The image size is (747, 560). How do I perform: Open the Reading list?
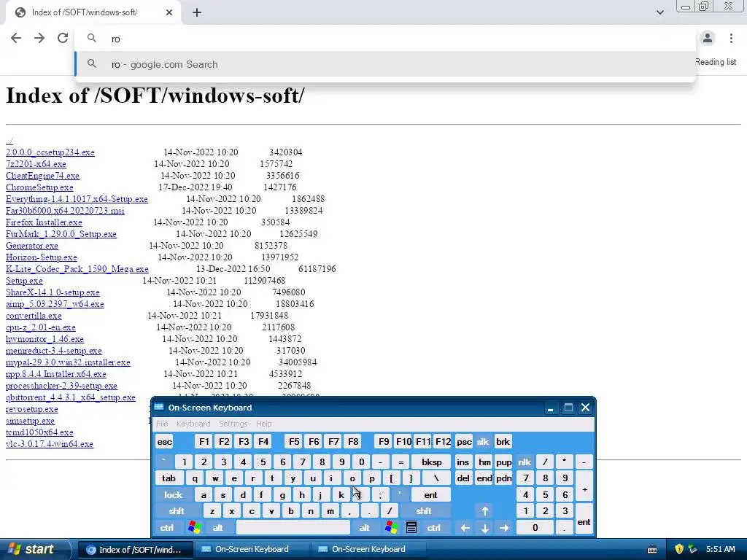pyautogui.click(x=716, y=62)
